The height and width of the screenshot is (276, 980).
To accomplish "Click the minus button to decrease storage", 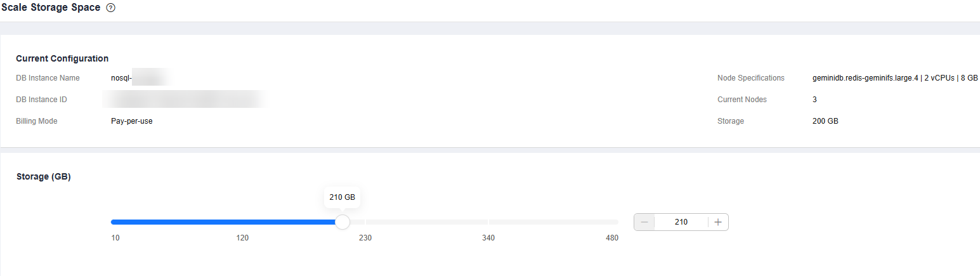I will (x=644, y=222).
